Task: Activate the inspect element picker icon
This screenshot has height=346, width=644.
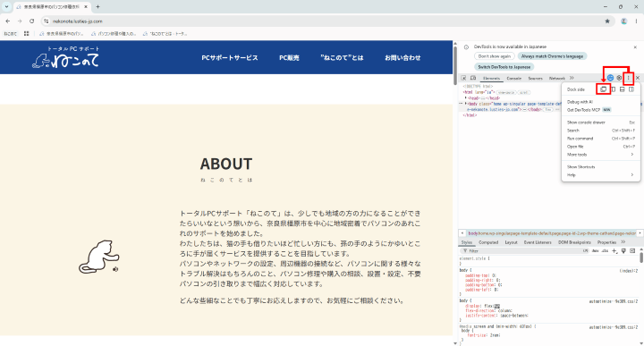Action: [x=463, y=78]
